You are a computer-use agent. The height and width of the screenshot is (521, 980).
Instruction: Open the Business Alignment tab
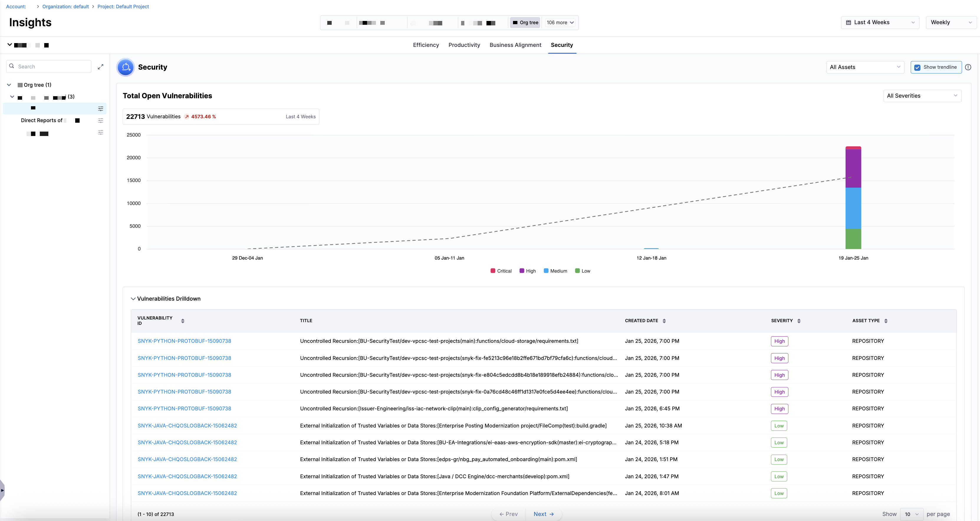click(515, 45)
